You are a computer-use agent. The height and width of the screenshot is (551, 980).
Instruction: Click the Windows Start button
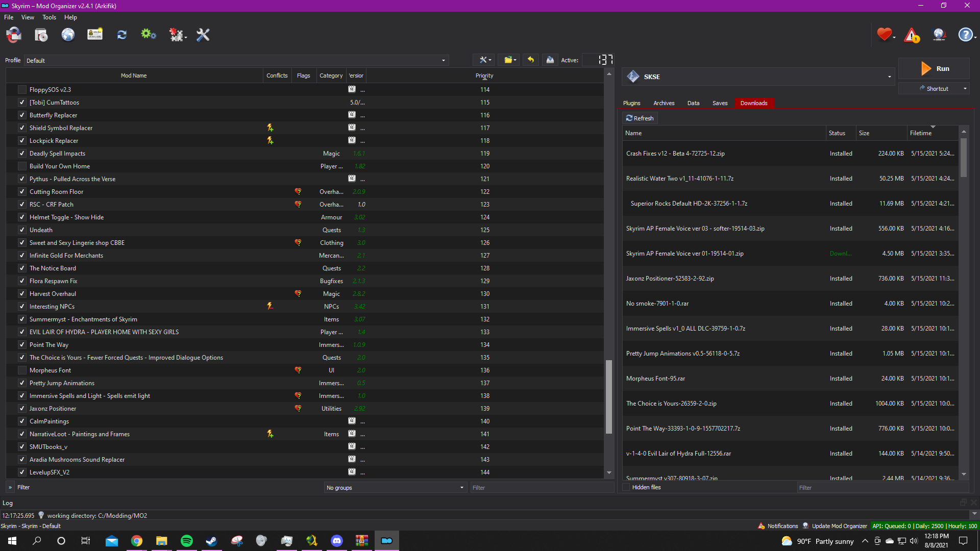[x=12, y=541]
